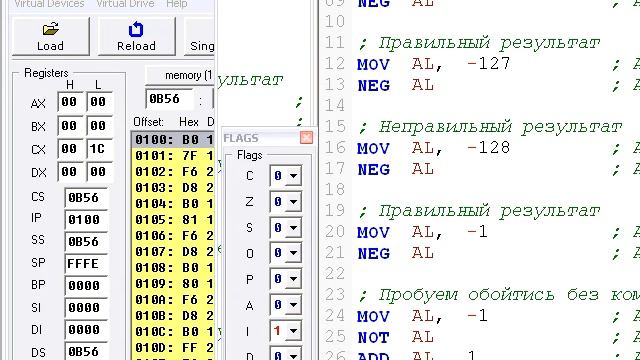
Task: Click the CX high byte field
Action: (x=70, y=149)
